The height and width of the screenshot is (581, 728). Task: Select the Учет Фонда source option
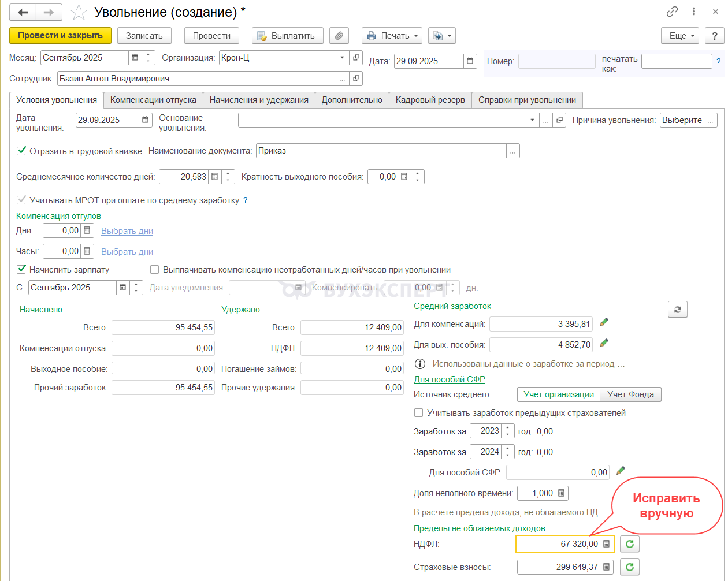[630, 394]
